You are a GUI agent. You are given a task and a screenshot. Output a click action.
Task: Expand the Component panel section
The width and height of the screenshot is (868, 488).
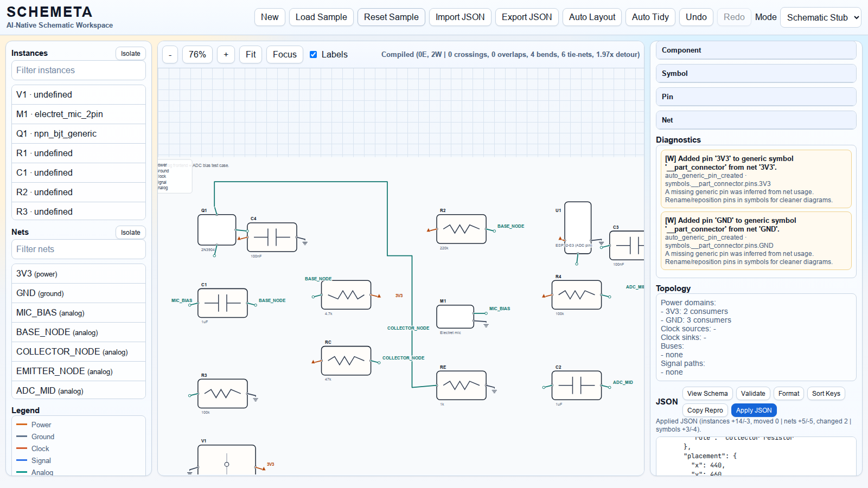[756, 50]
